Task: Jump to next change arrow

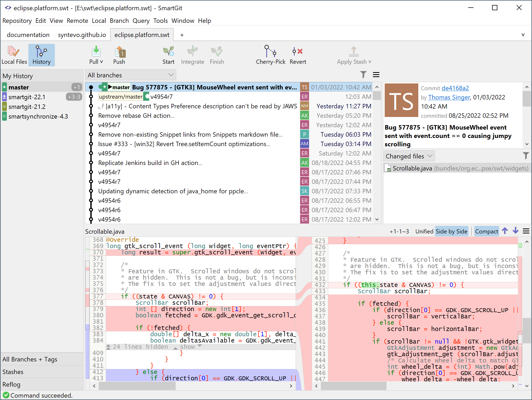Action: point(515,231)
